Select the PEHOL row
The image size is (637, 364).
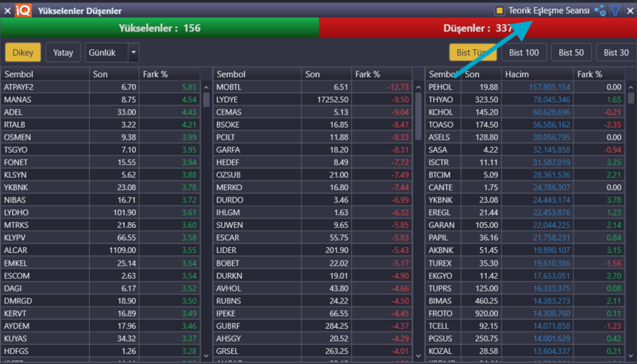(x=525, y=87)
